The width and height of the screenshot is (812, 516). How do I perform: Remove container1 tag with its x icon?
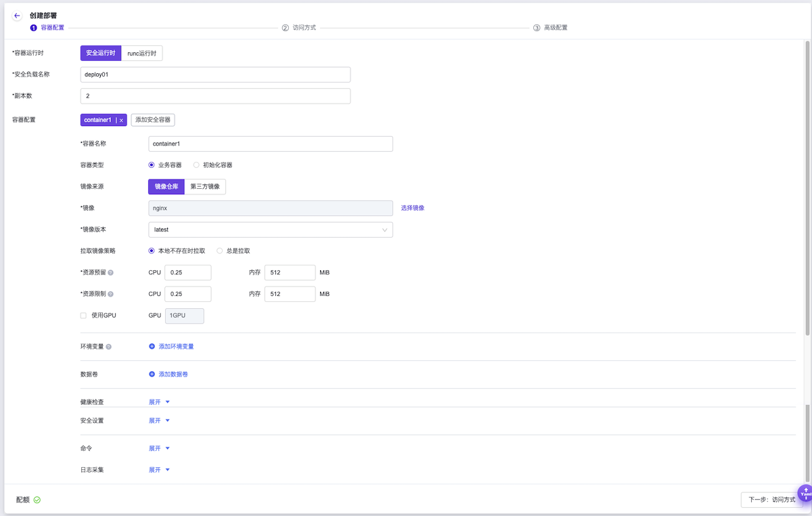coord(121,120)
